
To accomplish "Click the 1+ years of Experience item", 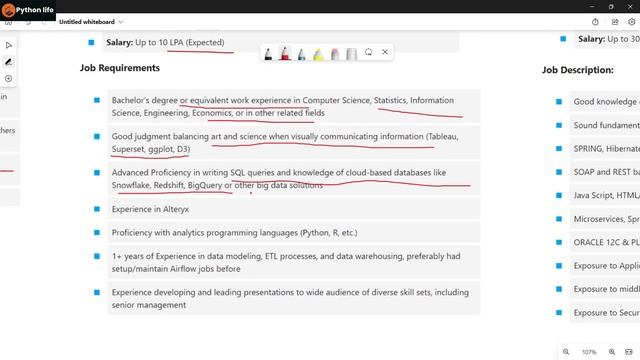I will (x=286, y=262).
